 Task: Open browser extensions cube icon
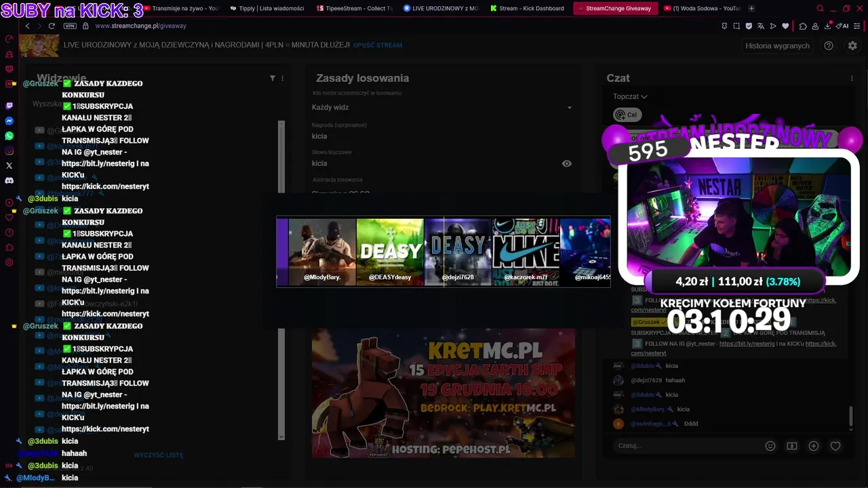click(803, 26)
